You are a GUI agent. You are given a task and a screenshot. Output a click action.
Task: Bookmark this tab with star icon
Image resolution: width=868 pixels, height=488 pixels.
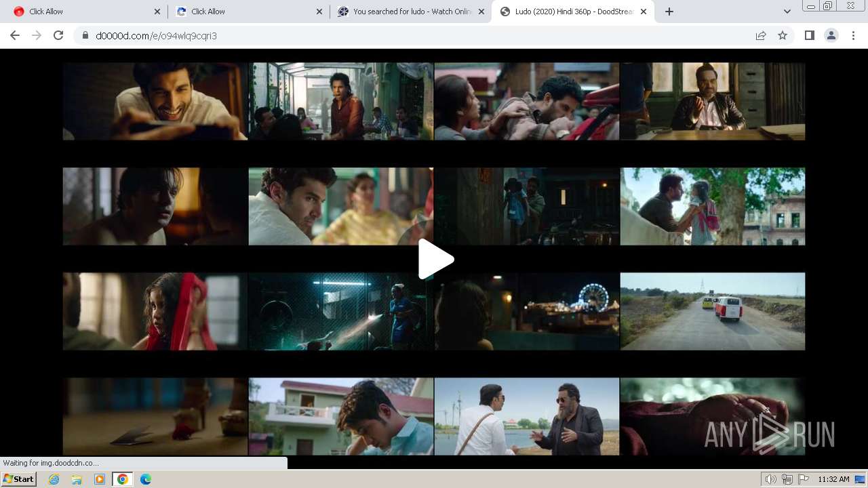pos(783,36)
